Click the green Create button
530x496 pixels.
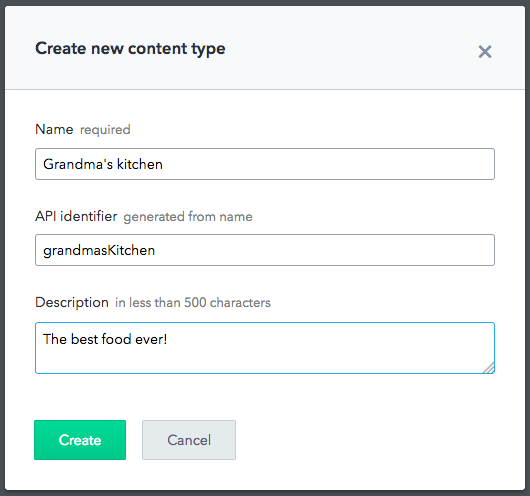click(80, 440)
